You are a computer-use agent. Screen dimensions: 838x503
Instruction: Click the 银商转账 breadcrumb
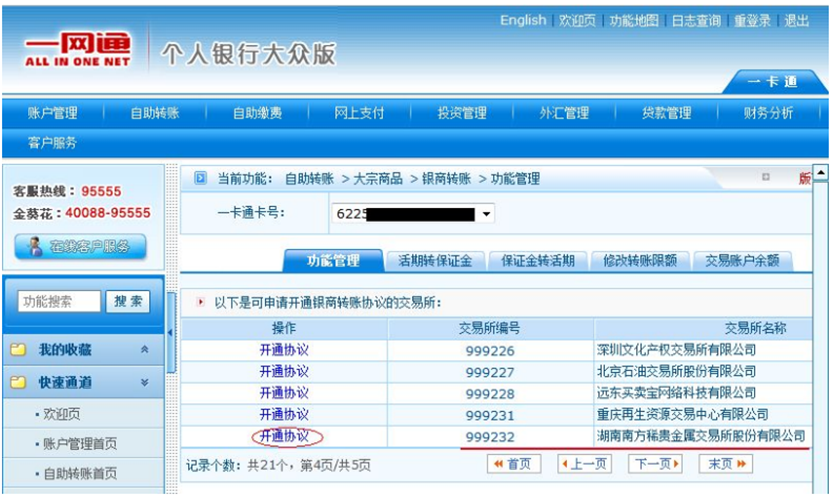[446, 179]
